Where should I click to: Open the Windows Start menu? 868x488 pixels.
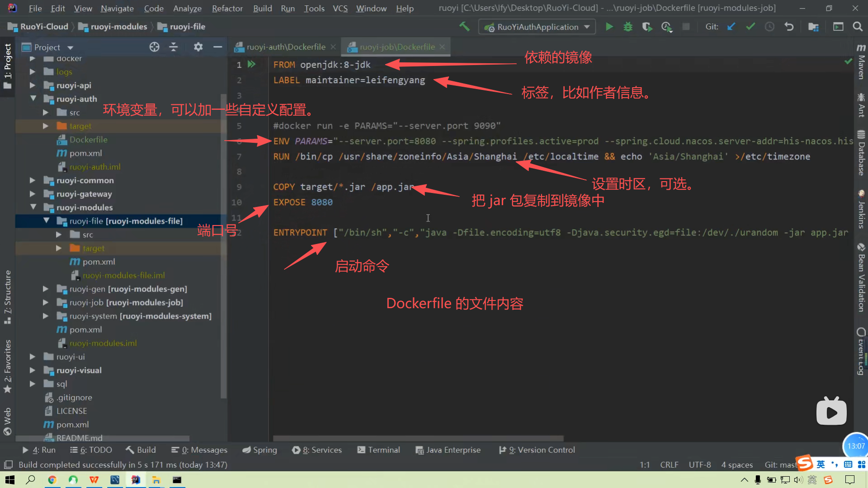click(x=10, y=480)
